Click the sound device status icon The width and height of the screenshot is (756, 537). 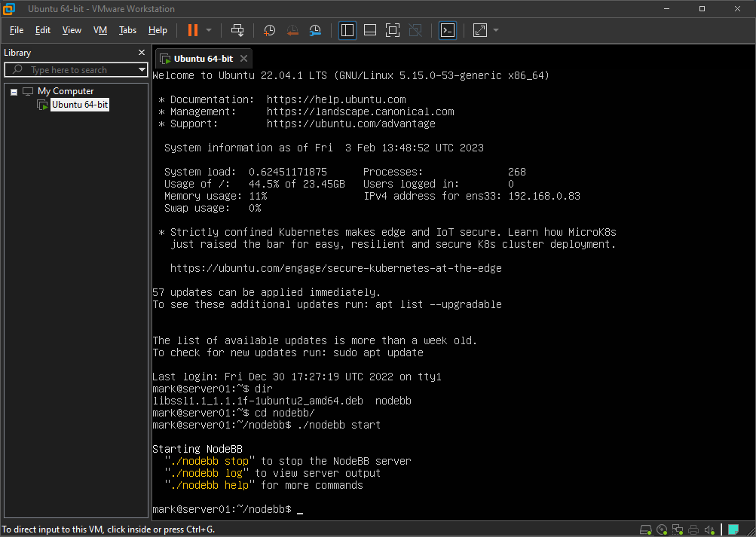(709, 529)
